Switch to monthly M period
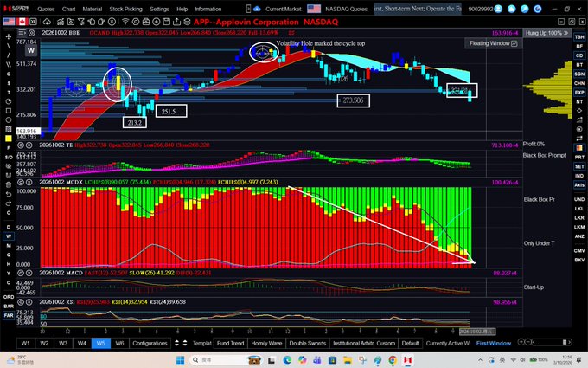Image resolution: width=588 pixels, height=368 pixels. coord(9,246)
